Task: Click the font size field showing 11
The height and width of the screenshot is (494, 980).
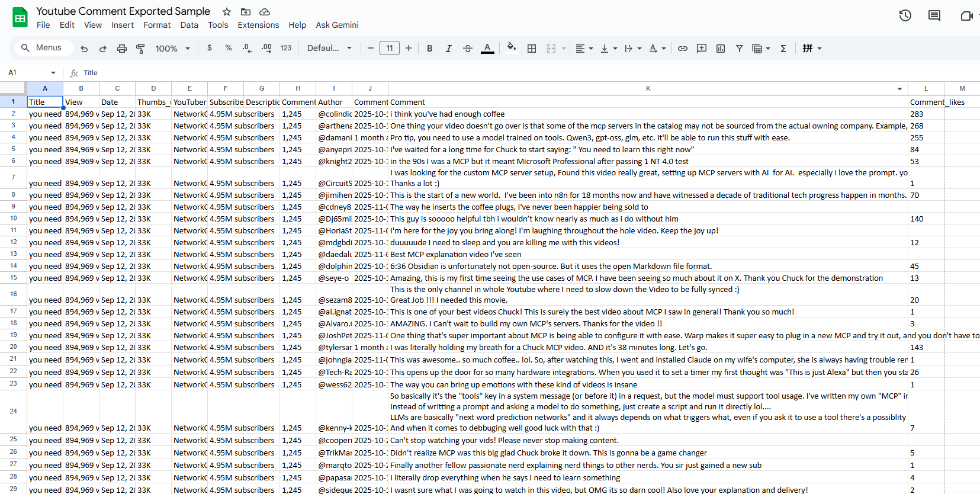Action: (x=390, y=48)
